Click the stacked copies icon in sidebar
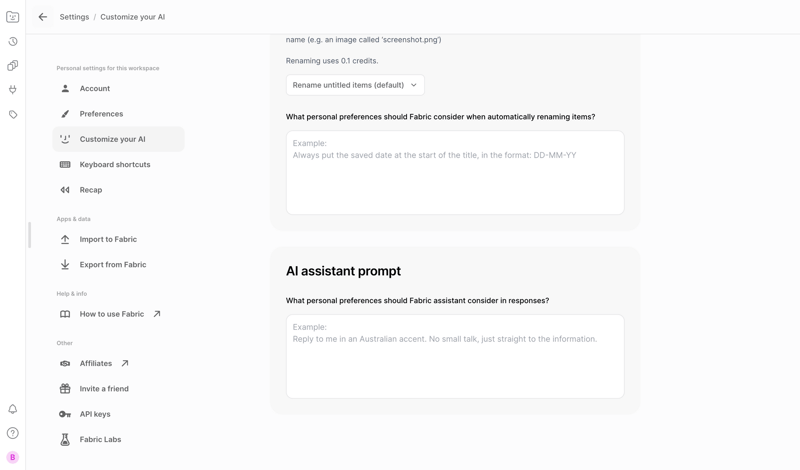This screenshot has height=470, width=800. click(13, 66)
